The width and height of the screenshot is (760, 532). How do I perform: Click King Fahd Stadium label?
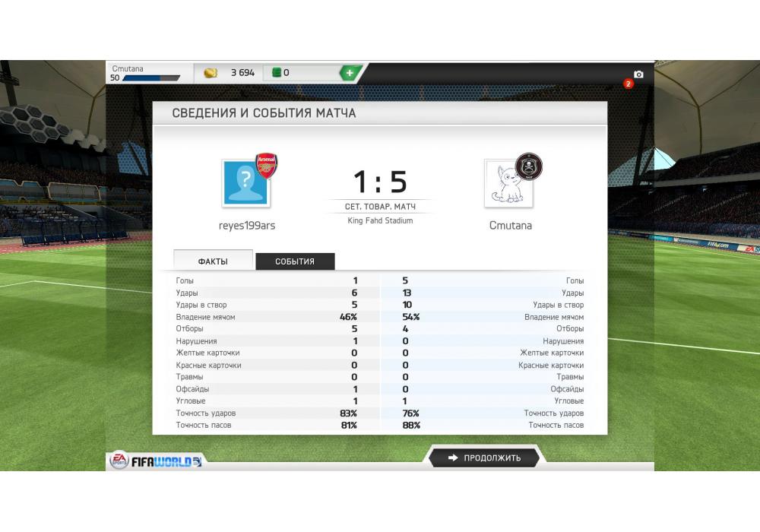[x=380, y=220]
